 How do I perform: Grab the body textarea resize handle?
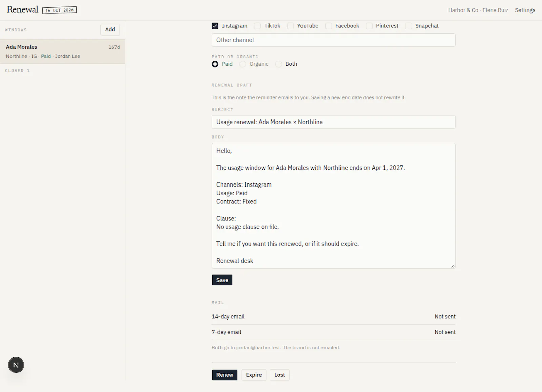(x=453, y=266)
